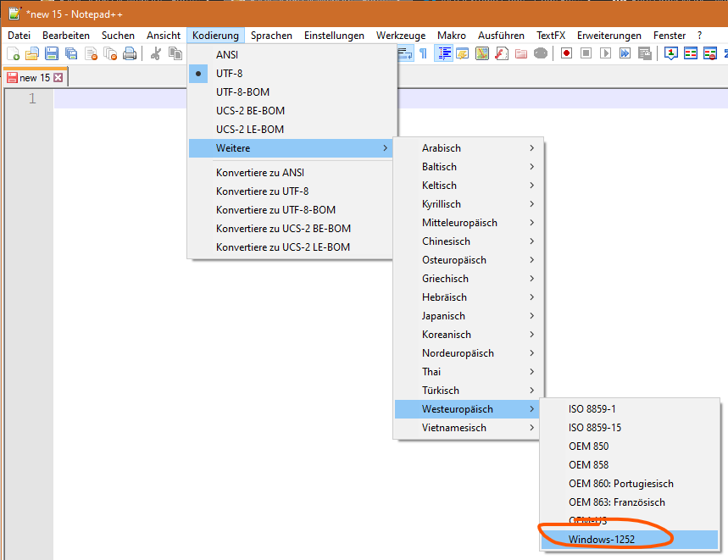
Task: Expand the Chinesisch encoding submenu
Action: [468, 241]
